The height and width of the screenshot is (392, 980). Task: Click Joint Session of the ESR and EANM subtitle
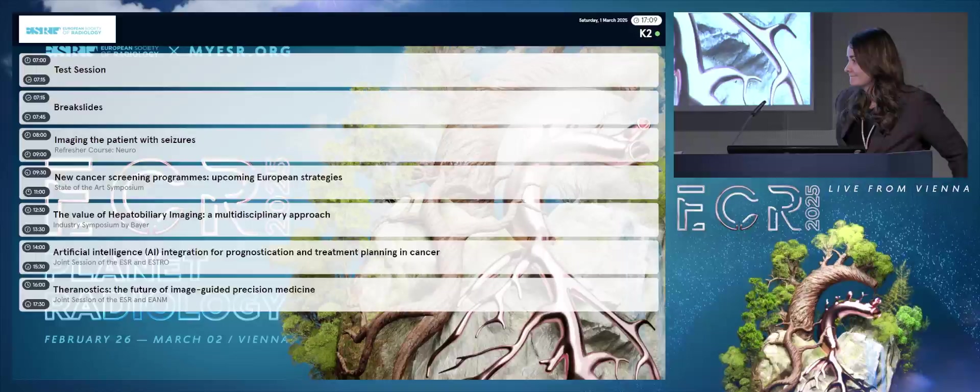110,300
